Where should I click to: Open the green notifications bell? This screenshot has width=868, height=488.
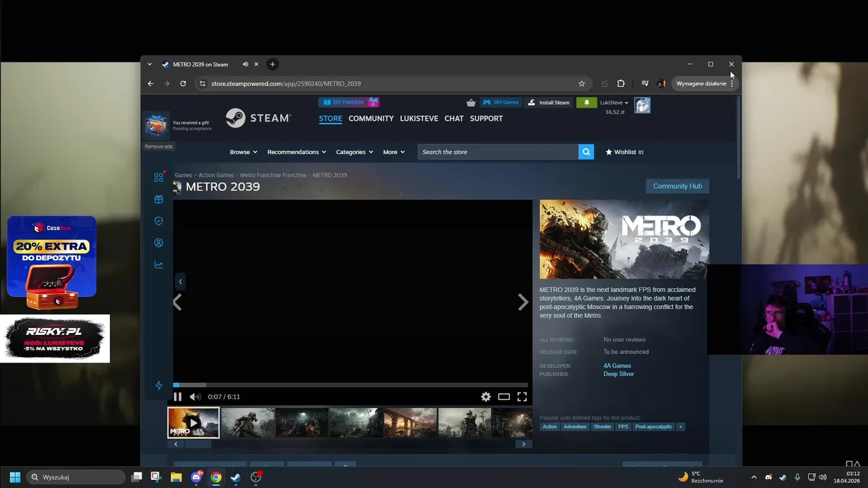587,102
